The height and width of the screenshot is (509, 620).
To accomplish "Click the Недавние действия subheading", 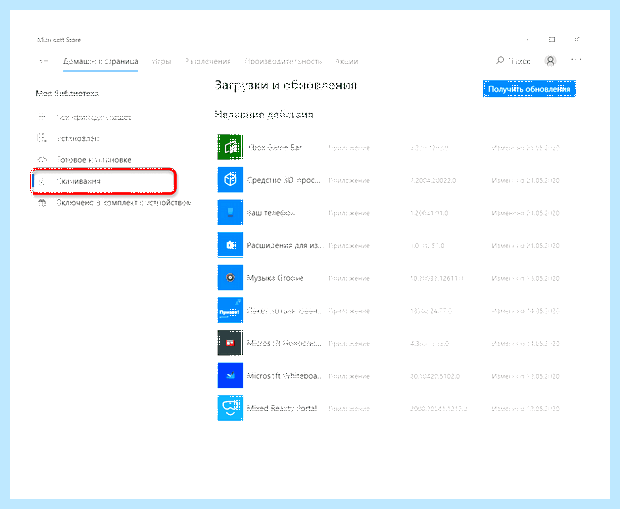I will (x=264, y=115).
